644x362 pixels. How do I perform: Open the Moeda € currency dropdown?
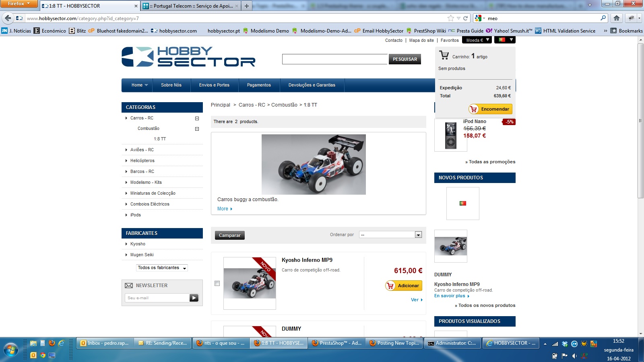pos(477,40)
